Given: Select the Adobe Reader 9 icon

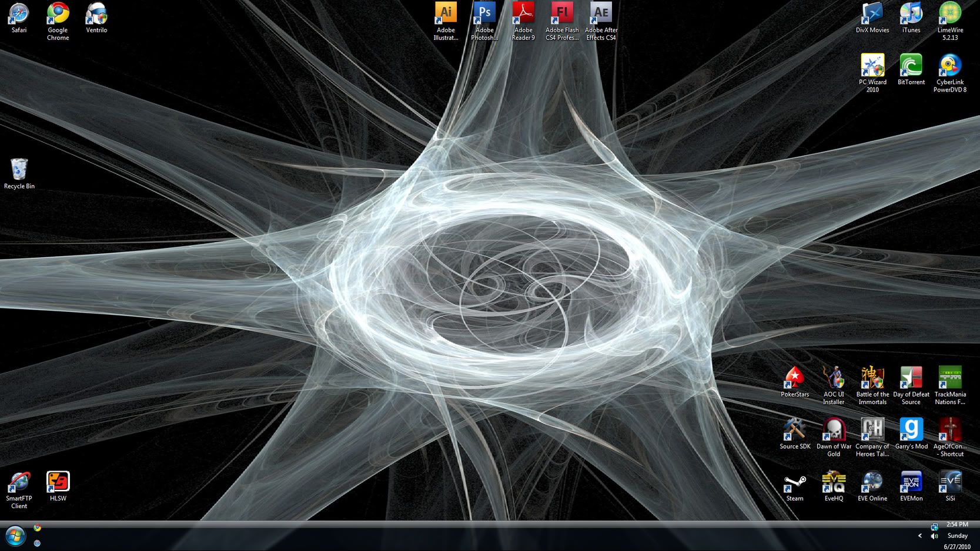Looking at the screenshot, I should click(x=523, y=21).
